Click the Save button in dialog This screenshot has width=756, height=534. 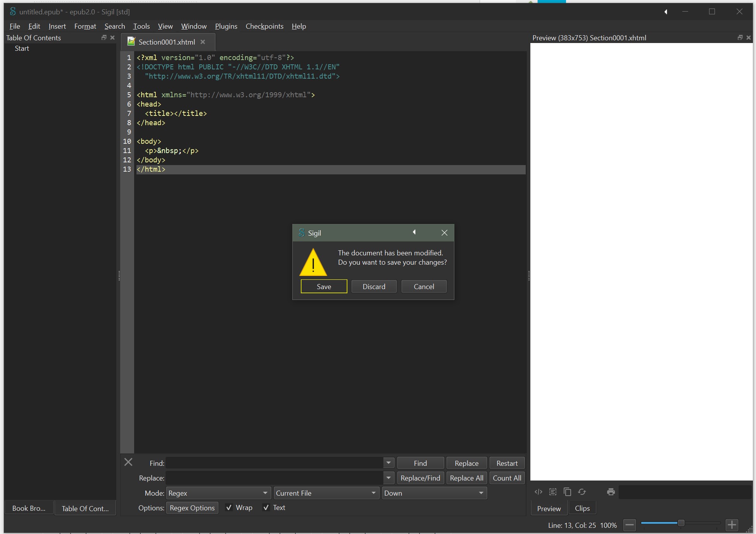(324, 286)
